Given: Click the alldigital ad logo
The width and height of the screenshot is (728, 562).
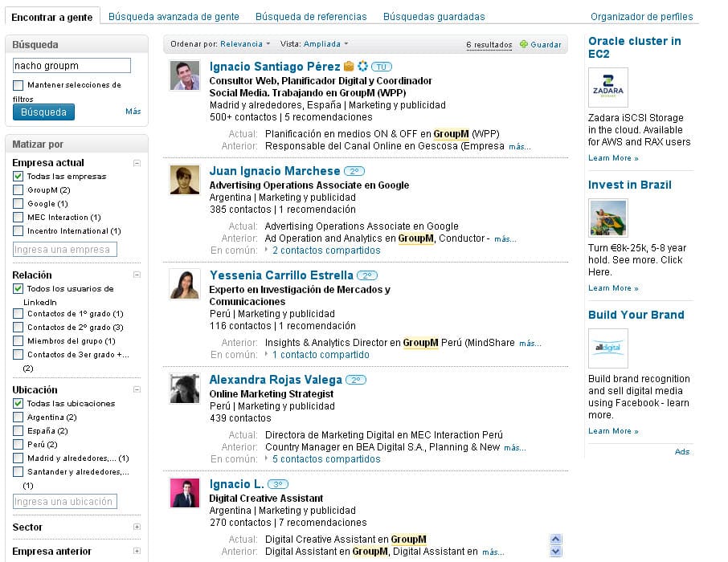Looking at the screenshot, I should [607, 348].
